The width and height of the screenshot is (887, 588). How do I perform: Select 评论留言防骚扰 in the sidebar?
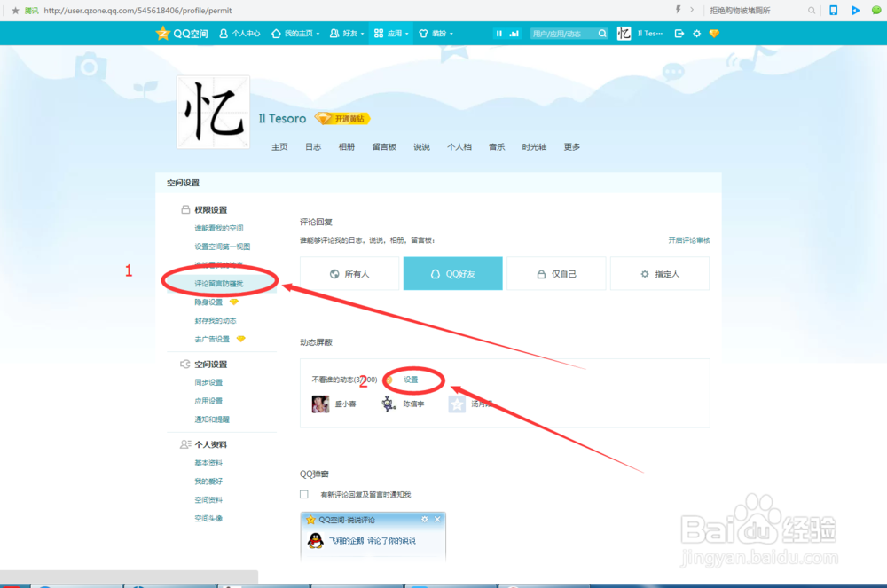219,283
